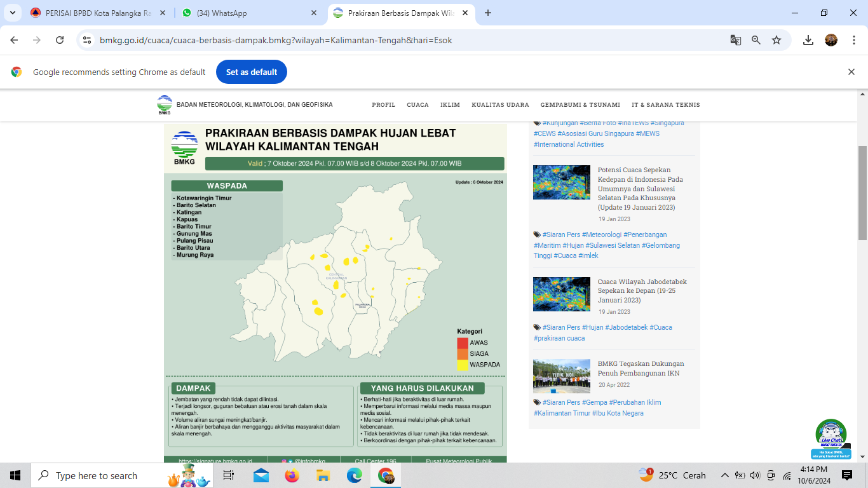Viewport: 868px width, 488px height.
Task: Click the Google Translate icon in address bar
Action: [736, 40]
